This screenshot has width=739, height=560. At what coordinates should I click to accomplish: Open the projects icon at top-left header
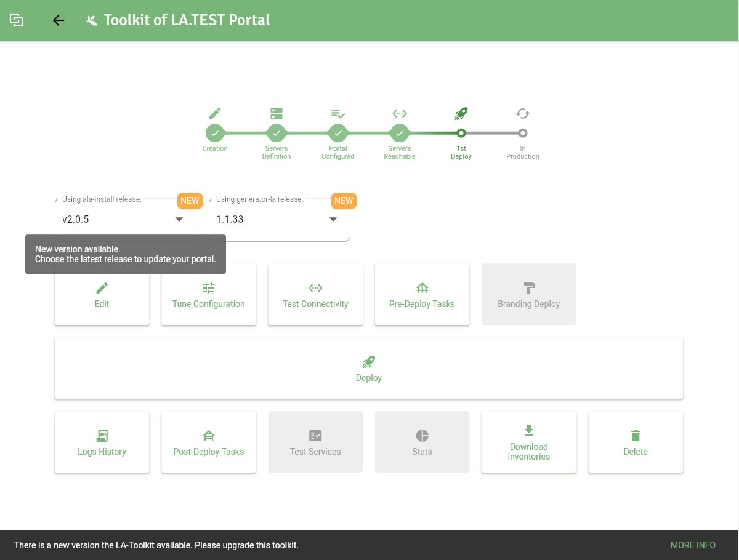(x=17, y=20)
